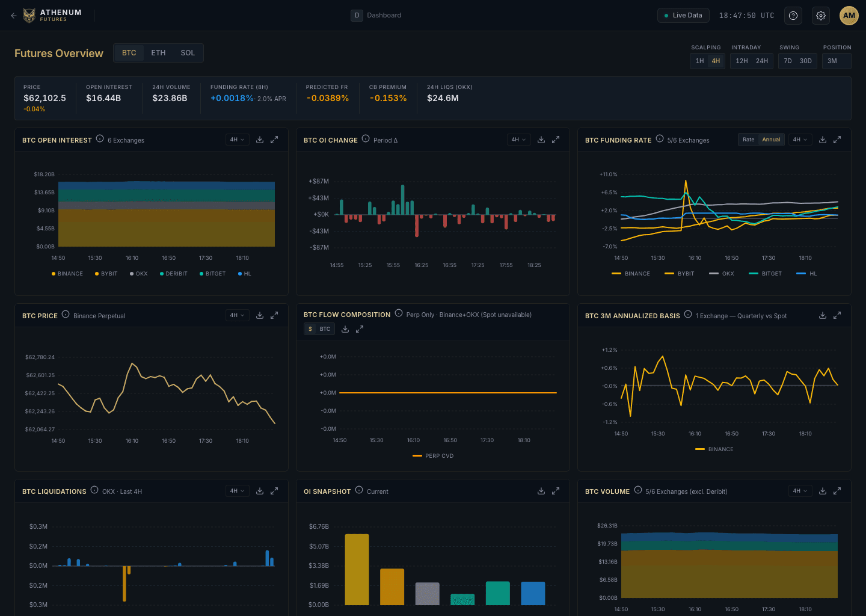Download BTC 3M Annualized Basis data
The image size is (866, 616).
pos(823,315)
